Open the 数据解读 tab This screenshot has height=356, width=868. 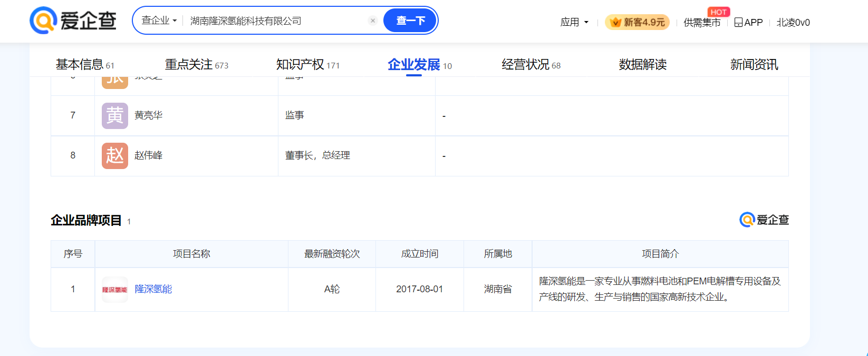point(642,64)
